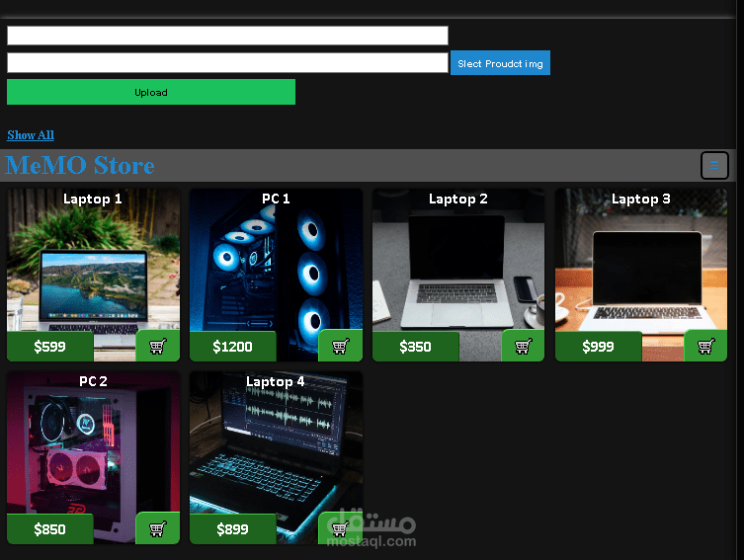Click the MeMO Store title

(80, 166)
